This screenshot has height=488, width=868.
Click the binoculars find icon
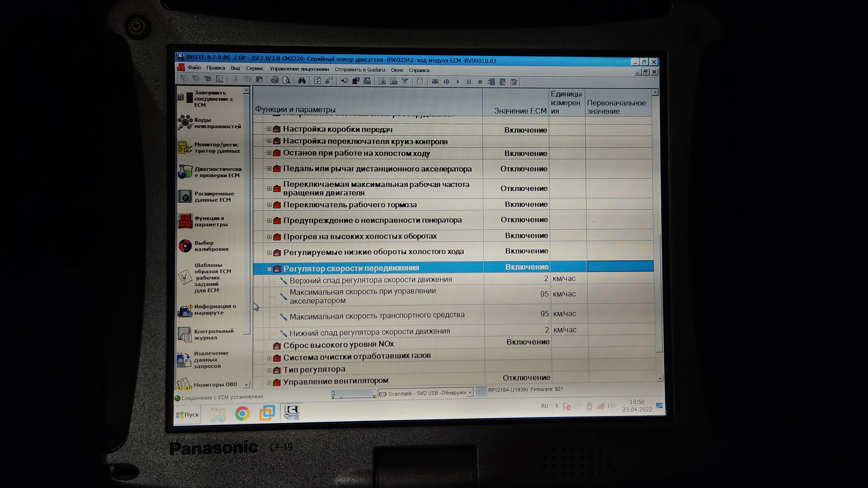pos(302,80)
